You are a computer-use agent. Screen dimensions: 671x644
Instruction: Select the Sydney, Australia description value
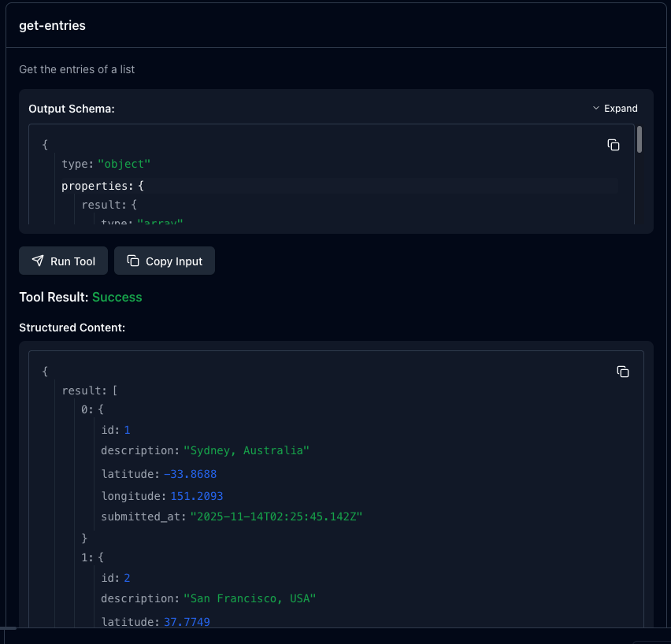point(246,450)
